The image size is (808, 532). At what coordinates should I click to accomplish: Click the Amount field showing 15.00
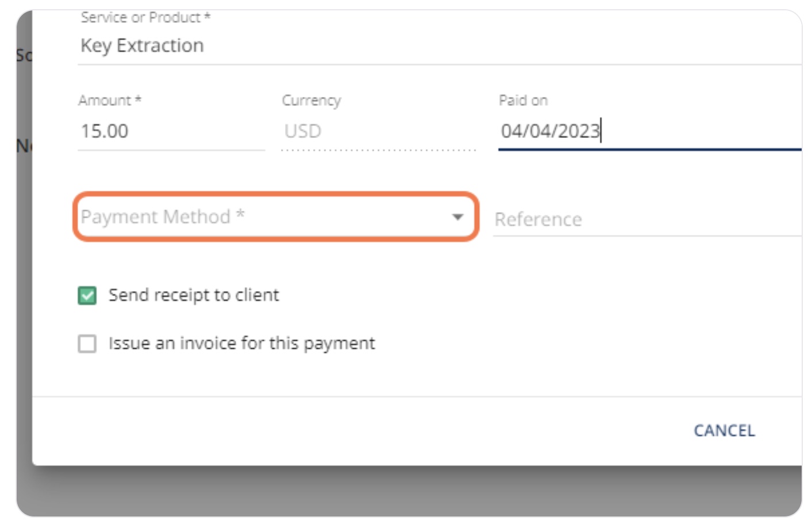[171, 131]
